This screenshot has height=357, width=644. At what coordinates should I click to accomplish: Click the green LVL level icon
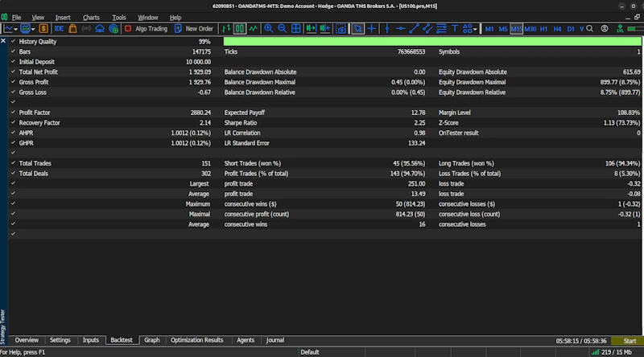(620, 29)
